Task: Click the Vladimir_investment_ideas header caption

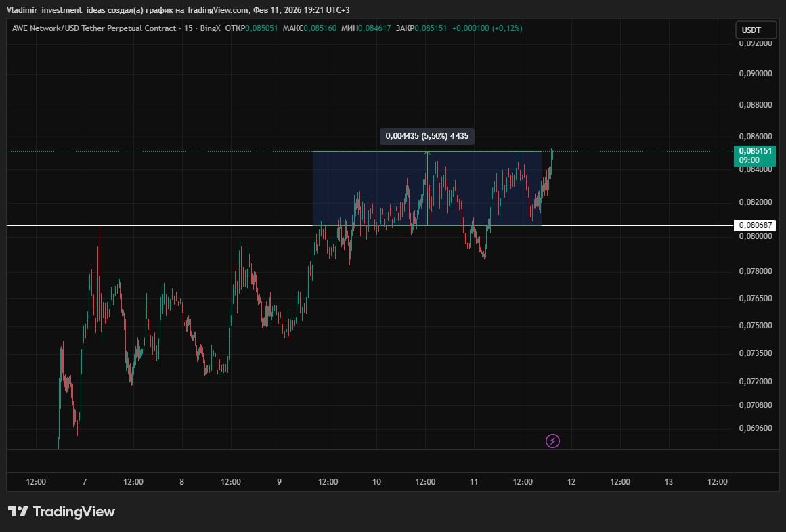Action: tap(178, 10)
